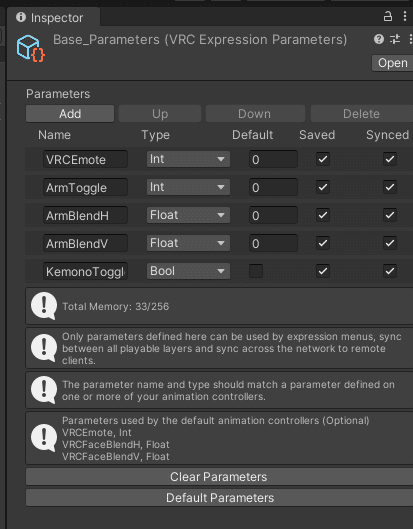The height and width of the screenshot is (529, 413).
Task: Open the Base_Parameters asset
Action: 392,63
